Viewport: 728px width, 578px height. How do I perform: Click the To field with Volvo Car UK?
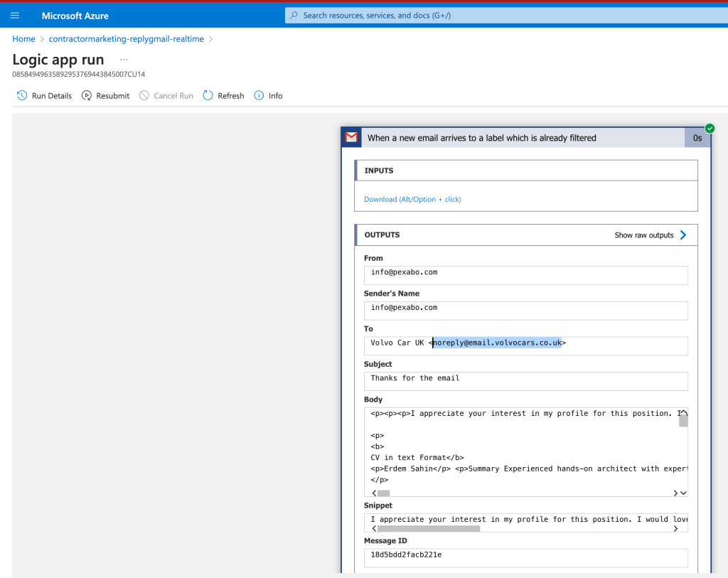[x=525, y=346]
